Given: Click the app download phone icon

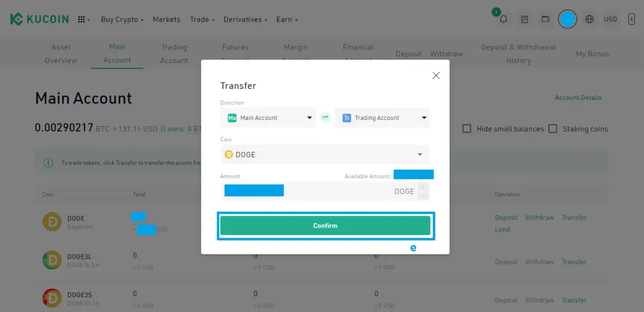Looking at the screenshot, I should click(632, 19).
